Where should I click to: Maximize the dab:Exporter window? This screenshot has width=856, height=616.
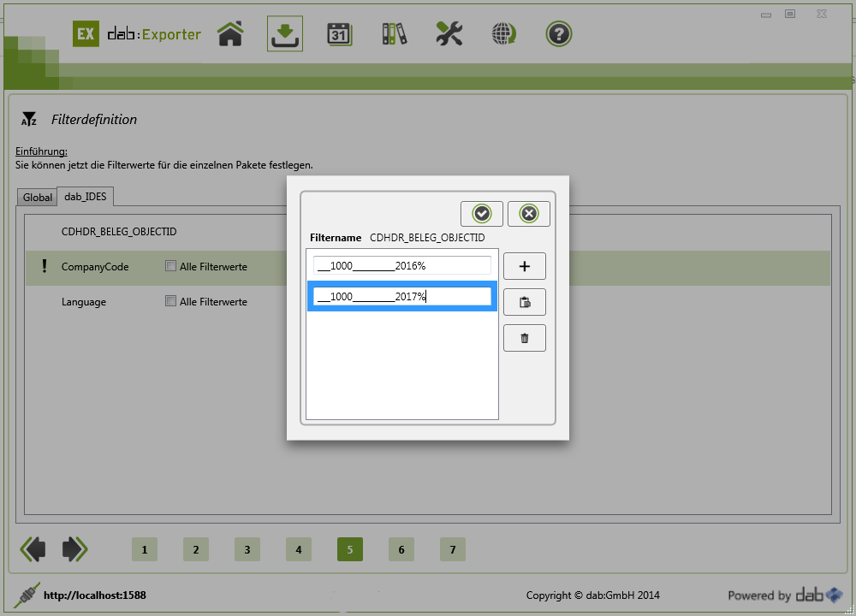(790, 14)
